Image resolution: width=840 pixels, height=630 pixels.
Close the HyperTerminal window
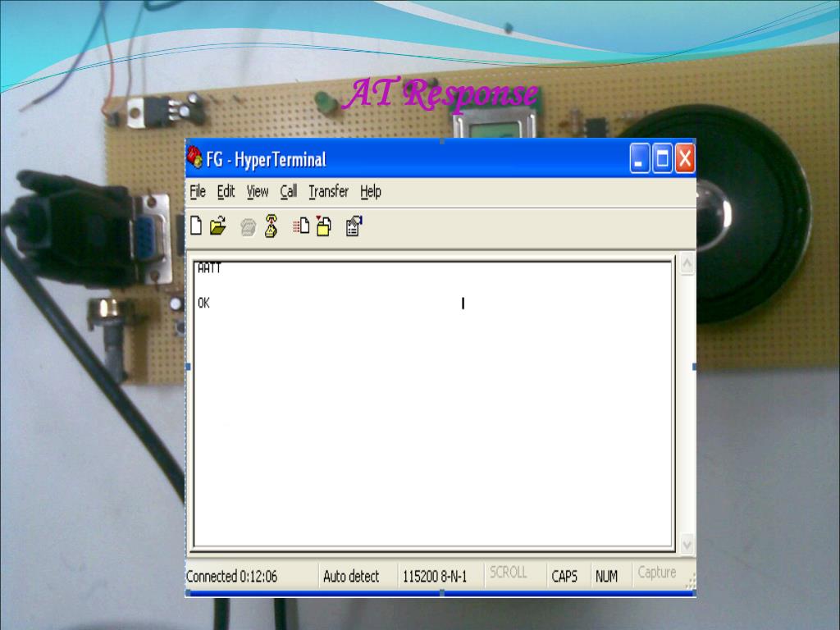coord(685,158)
